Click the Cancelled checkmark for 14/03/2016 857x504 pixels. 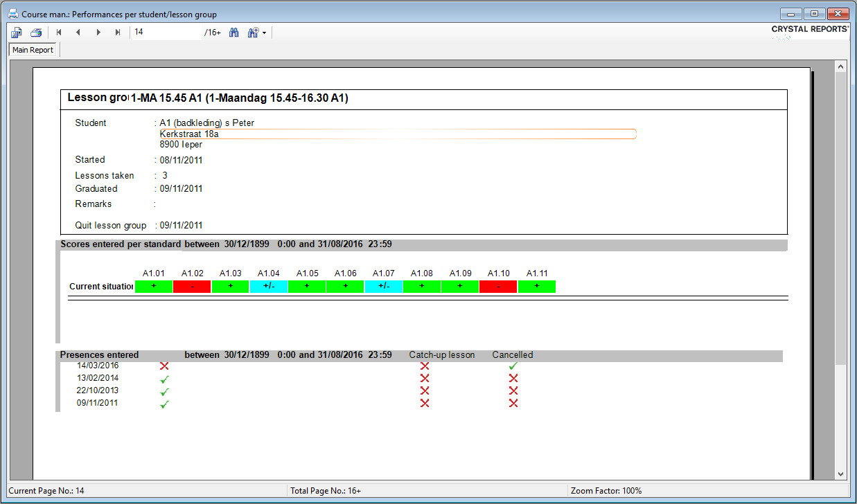tap(513, 366)
